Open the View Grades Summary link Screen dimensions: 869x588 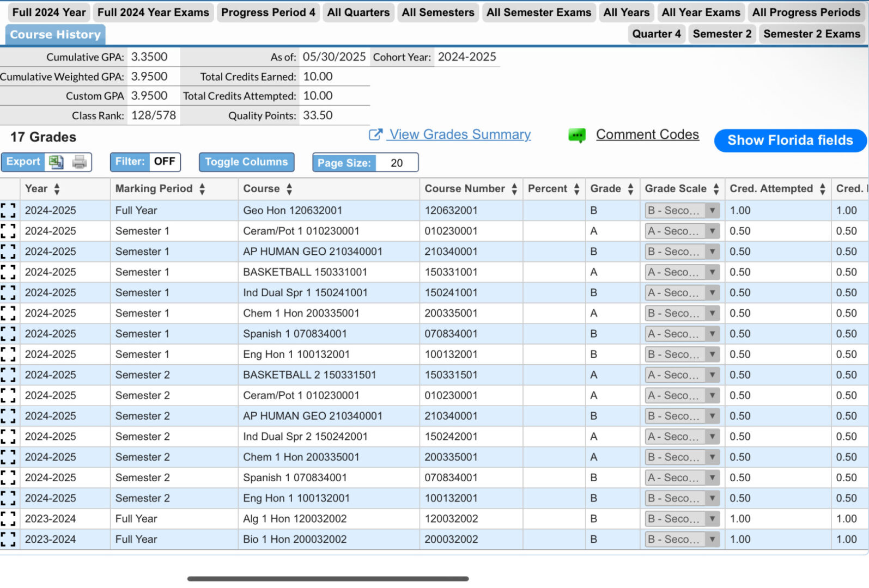(x=460, y=134)
